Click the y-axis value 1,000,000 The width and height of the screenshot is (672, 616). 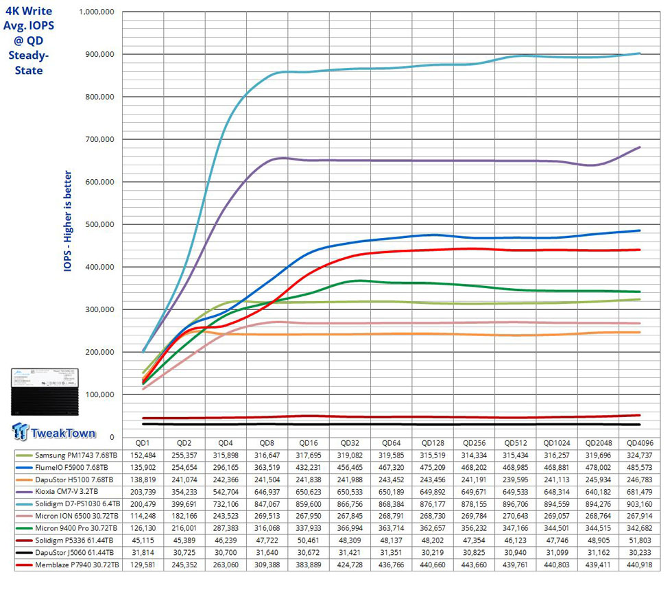click(97, 12)
